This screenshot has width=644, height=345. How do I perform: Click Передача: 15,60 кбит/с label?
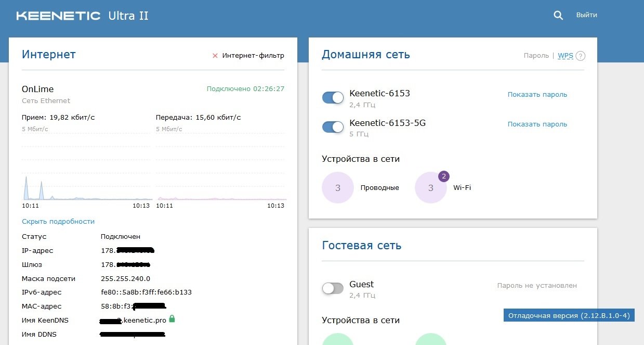[x=198, y=118]
